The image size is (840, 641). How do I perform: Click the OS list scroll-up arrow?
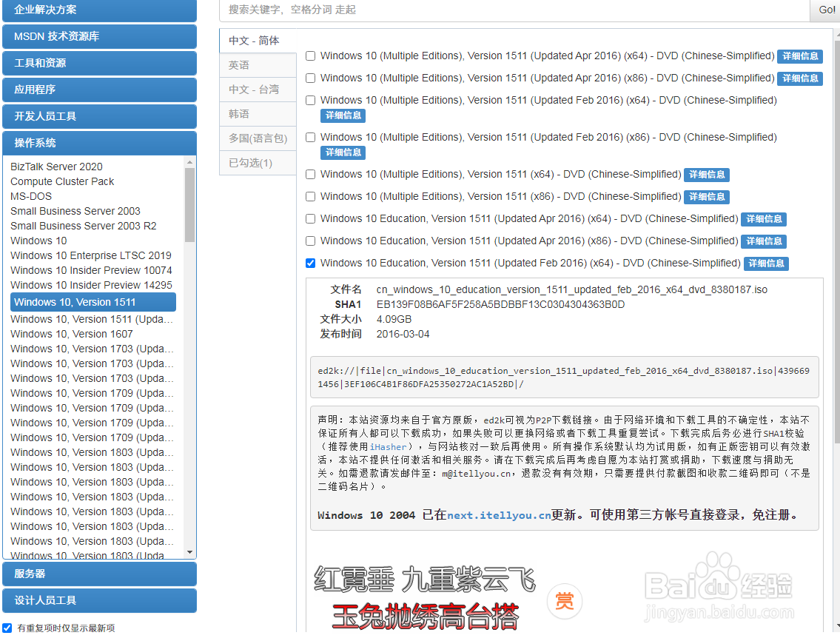tap(189, 162)
